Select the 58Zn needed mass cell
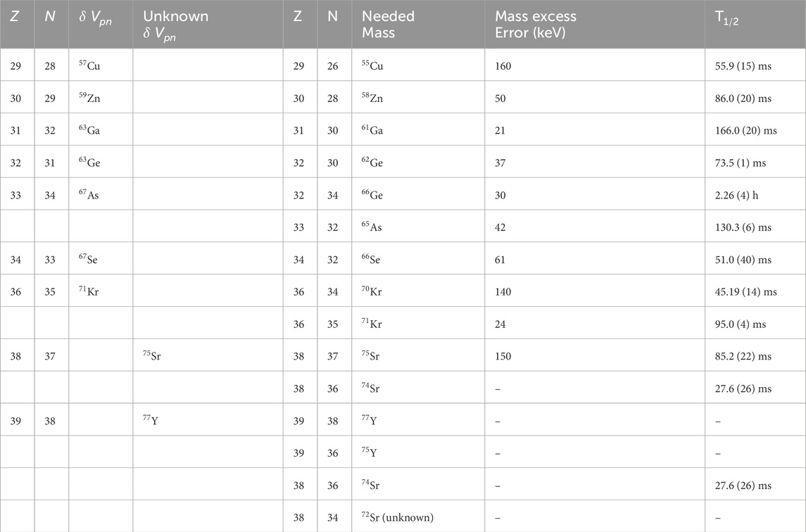Screen dimensions: 806x532 [x=372, y=99]
